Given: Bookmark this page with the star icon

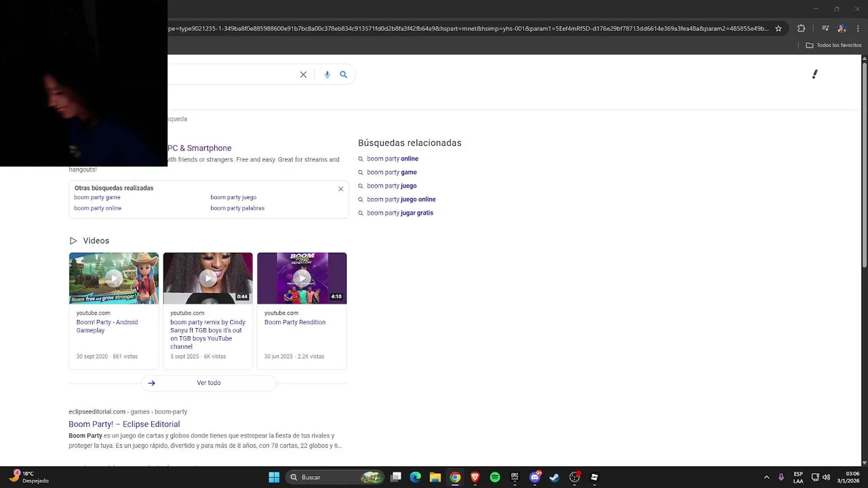Looking at the screenshot, I should pos(778,28).
